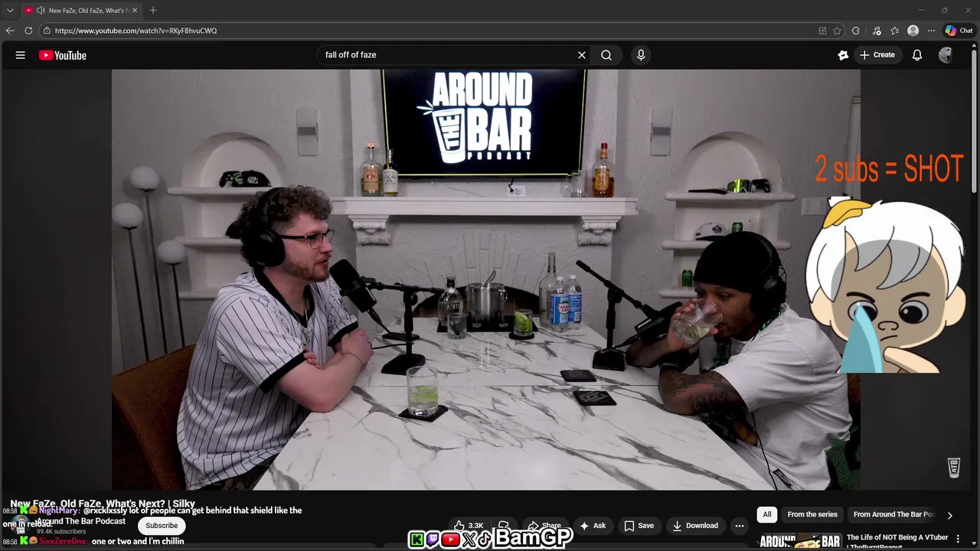Image resolution: width=980 pixels, height=551 pixels.
Task: Open the tab actions dropdown chevron
Action: [x=10, y=11]
